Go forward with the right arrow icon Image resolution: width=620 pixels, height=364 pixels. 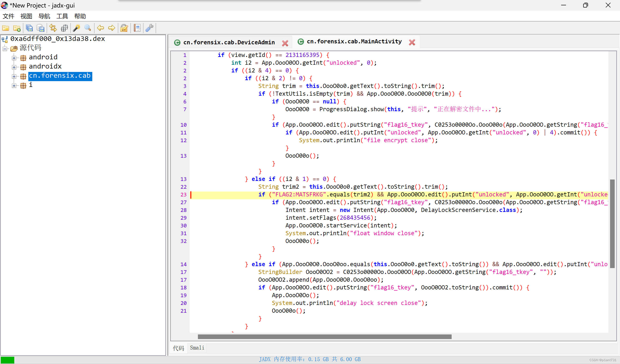click(x=112, y=28)
